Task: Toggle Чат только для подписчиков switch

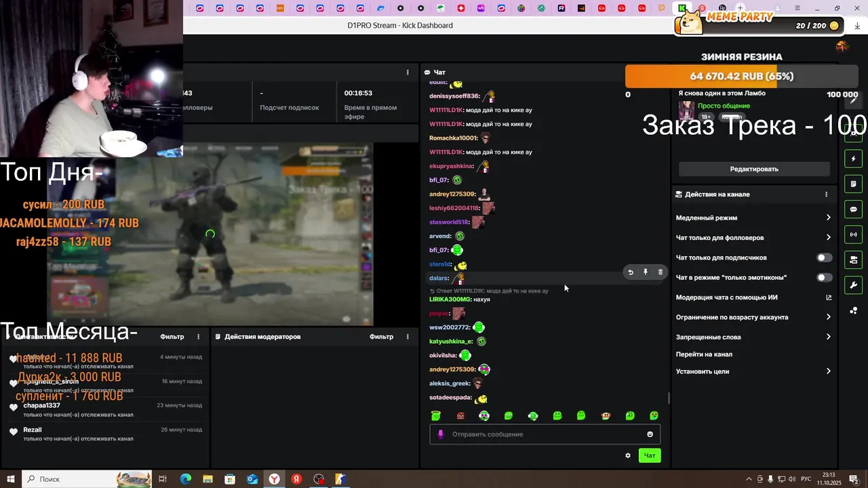Action: click(x=824, y=258)
